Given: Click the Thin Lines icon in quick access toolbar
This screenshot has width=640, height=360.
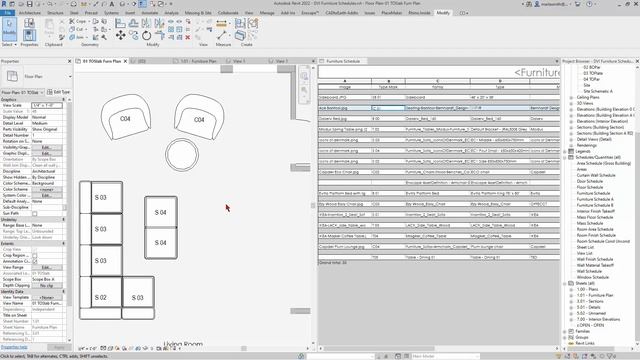Looking at the screenshot, I should [142, 4].
